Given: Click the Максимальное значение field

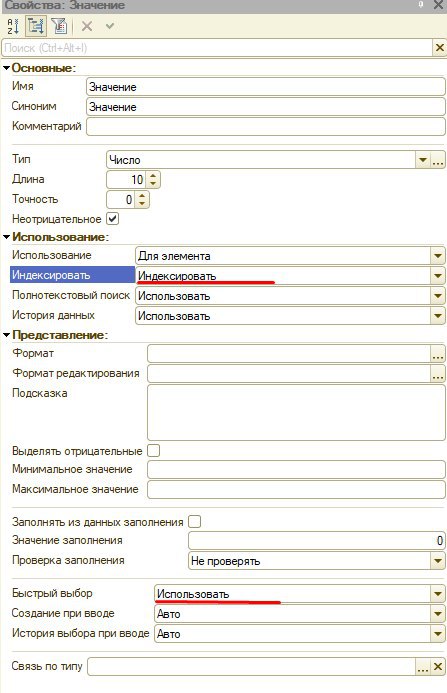Looking at the screenshot, I should pyautogui.click(x=296, y=489).
